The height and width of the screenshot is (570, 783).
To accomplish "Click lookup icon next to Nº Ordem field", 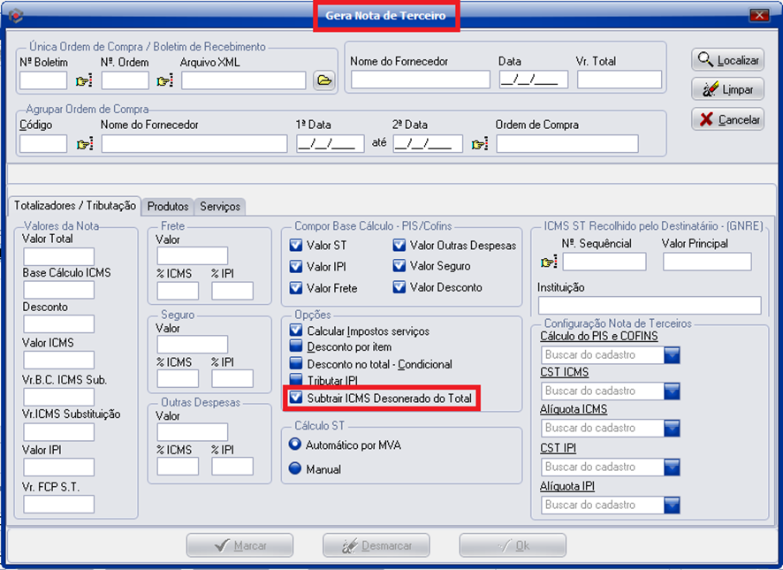I will click(x=165, y=81).
